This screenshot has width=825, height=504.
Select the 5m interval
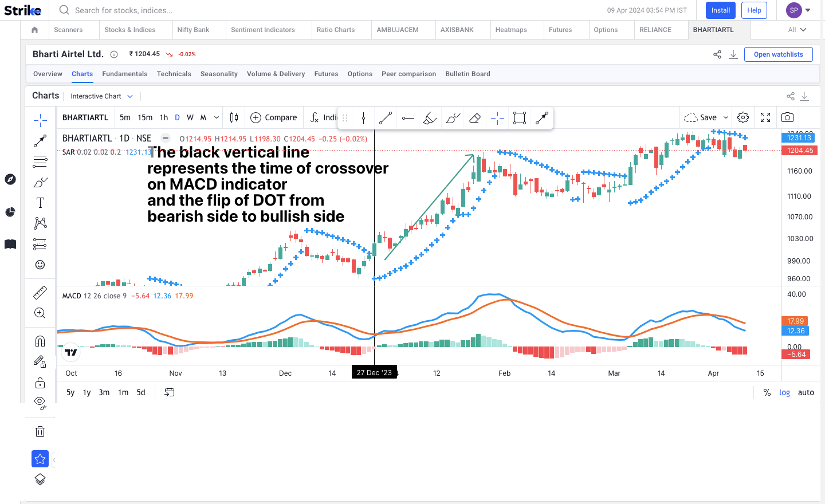(x=125, y=117)
